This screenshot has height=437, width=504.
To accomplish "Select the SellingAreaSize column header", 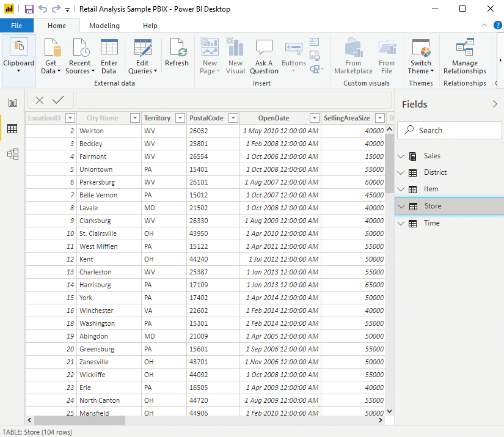I will pyautogui.click(x=347, y=118).
